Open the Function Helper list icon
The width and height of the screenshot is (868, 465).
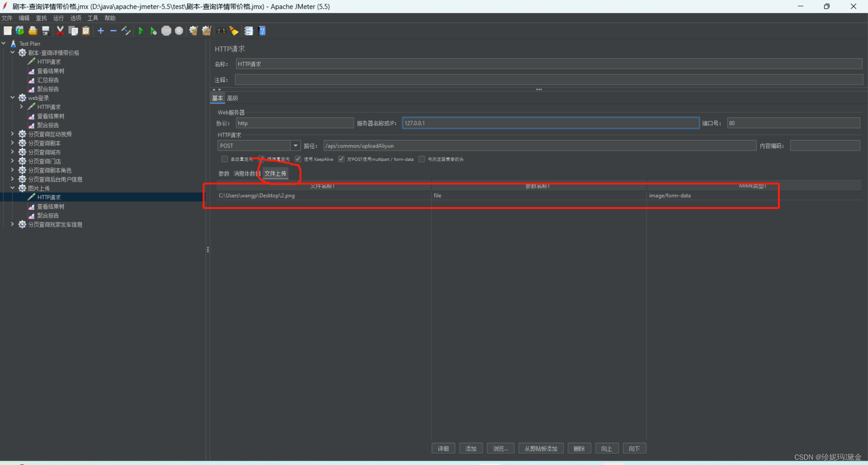[249, 31]
